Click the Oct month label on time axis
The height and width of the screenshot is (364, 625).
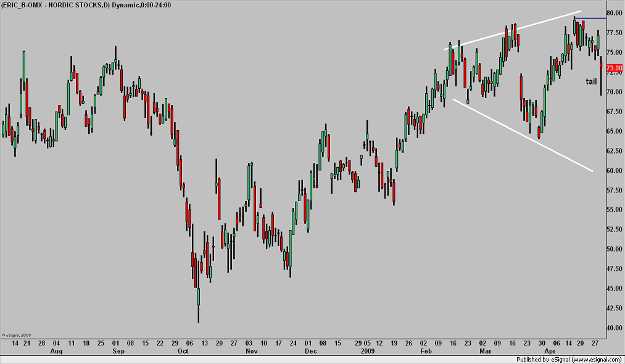(x=183, y=351)
